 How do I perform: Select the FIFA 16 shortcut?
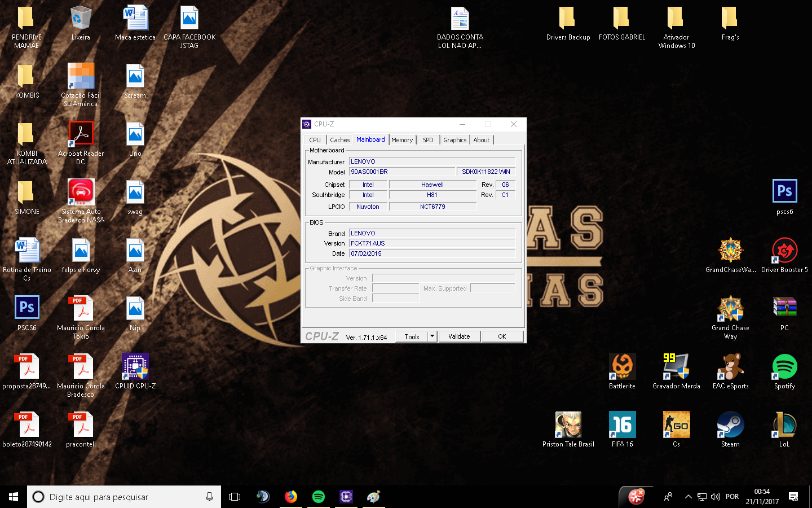pyautogui.click(x=622, y=430)
